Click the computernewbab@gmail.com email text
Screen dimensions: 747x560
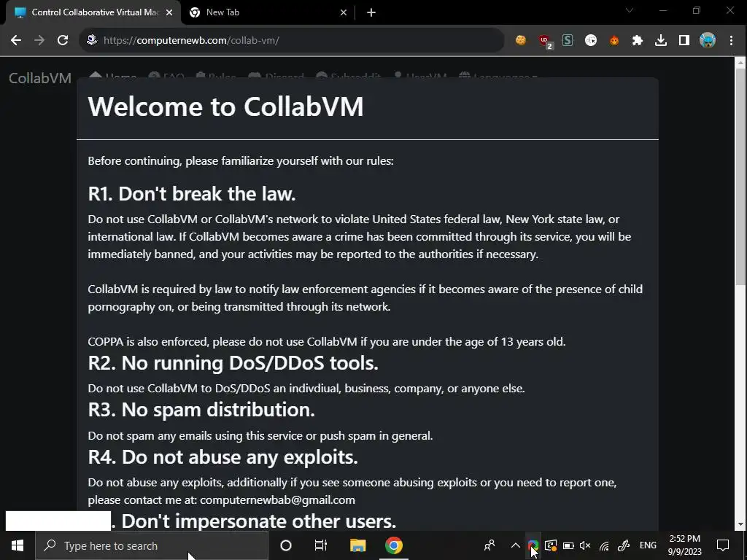[x=277, y=500]
